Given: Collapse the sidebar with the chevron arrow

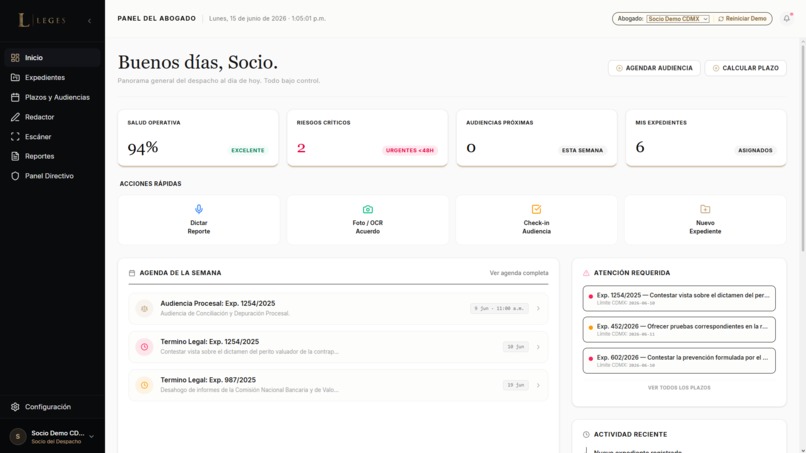Looking at the screenshot, I should click(x=89, y=21).
